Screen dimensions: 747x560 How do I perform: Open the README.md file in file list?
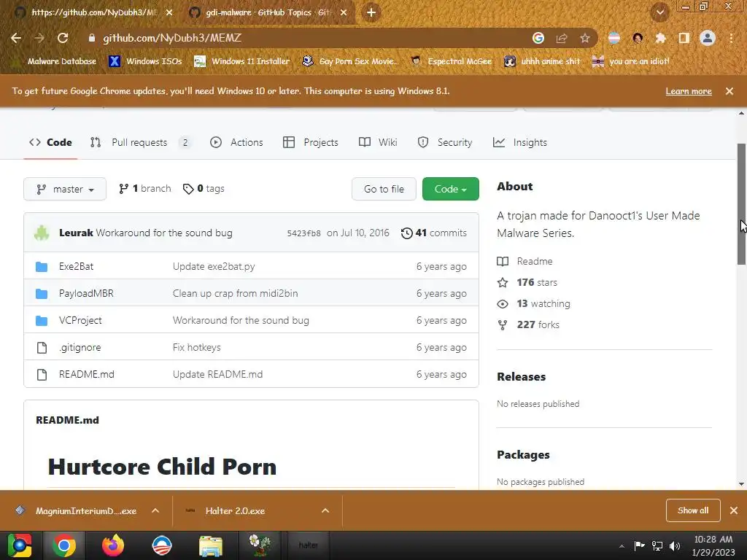pos(87,374)
